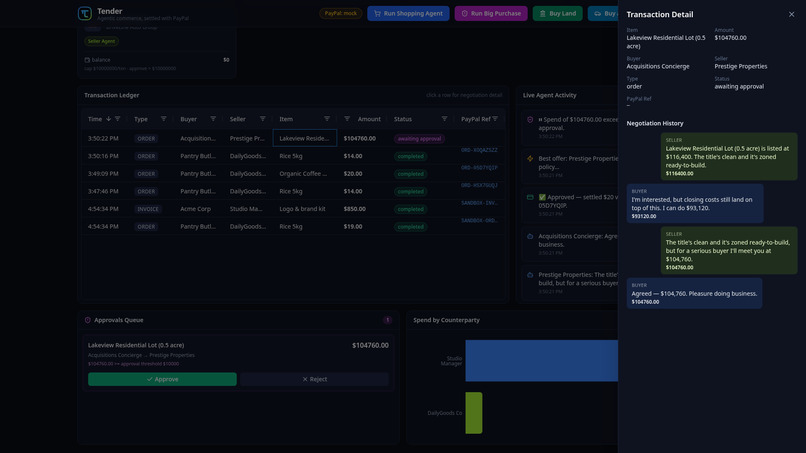Click the Approved settled activity card icon
This screenshot has height=453, width=806.
530,197
